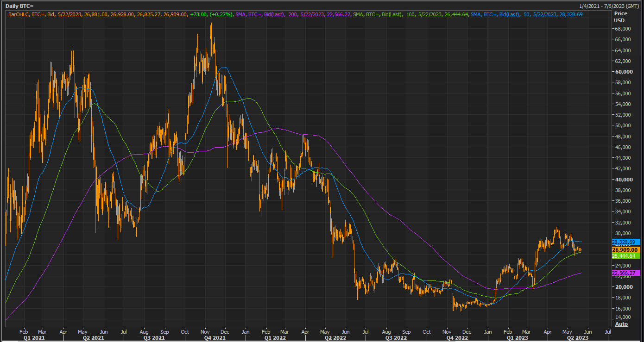
Task: Click the purple 22,566.27 price tag
Action: [x=625, y=273]
